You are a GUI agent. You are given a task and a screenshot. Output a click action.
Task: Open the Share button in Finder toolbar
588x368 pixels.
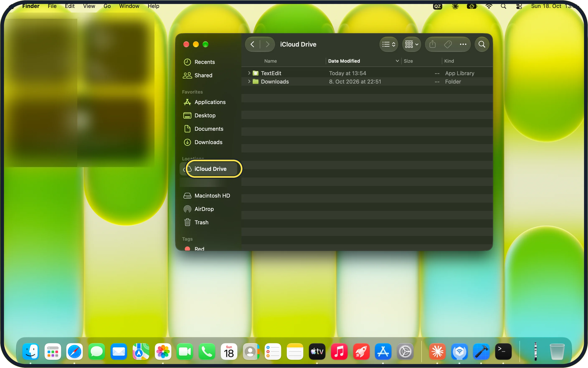coord(433,44)
